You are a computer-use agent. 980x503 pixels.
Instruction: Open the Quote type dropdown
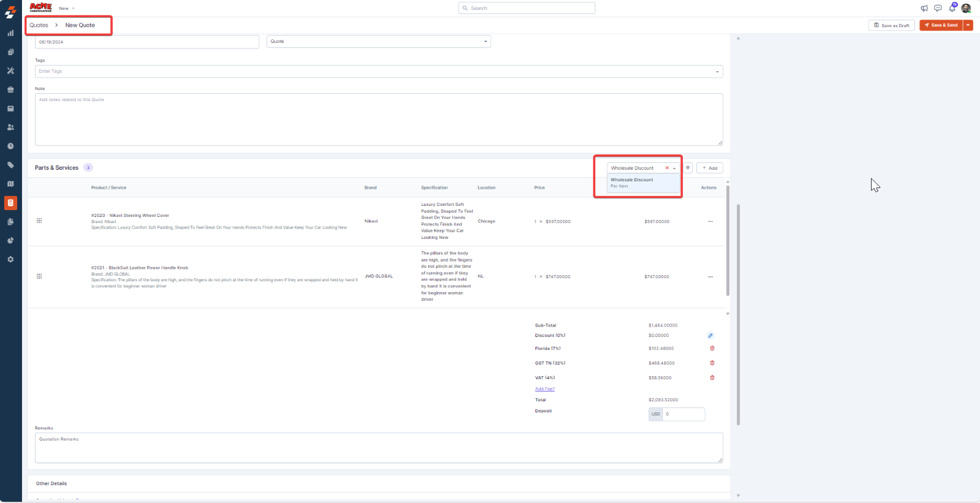(379, 42)
